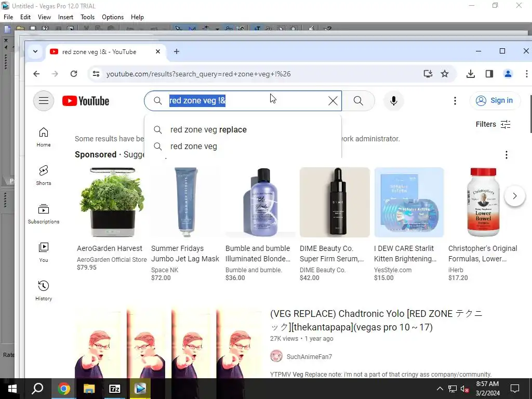The width and height of the screenshot is (532, 399).
Task: Click the AeroGarden Harvest product image
Action: 112,202
